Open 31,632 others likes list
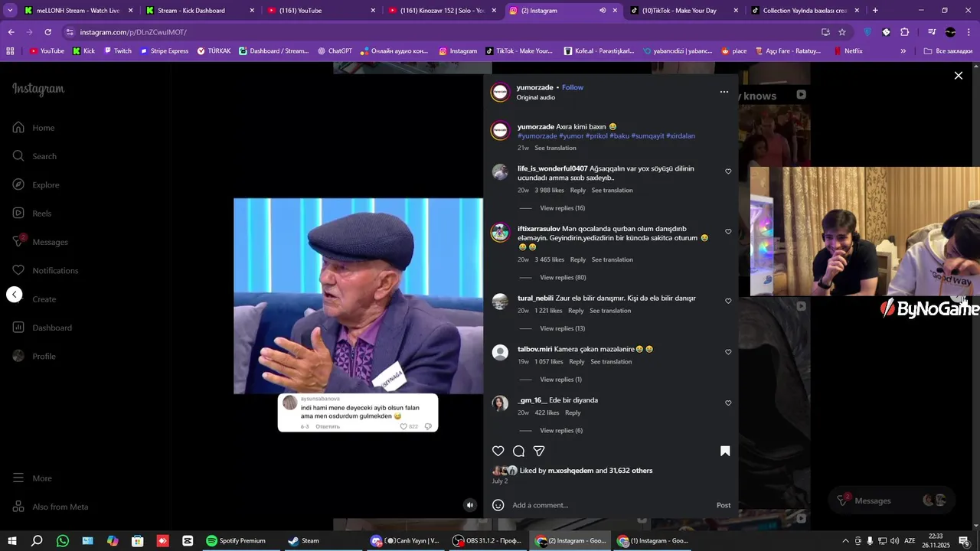This screenshot has height=551, width=980. (631, 471)
